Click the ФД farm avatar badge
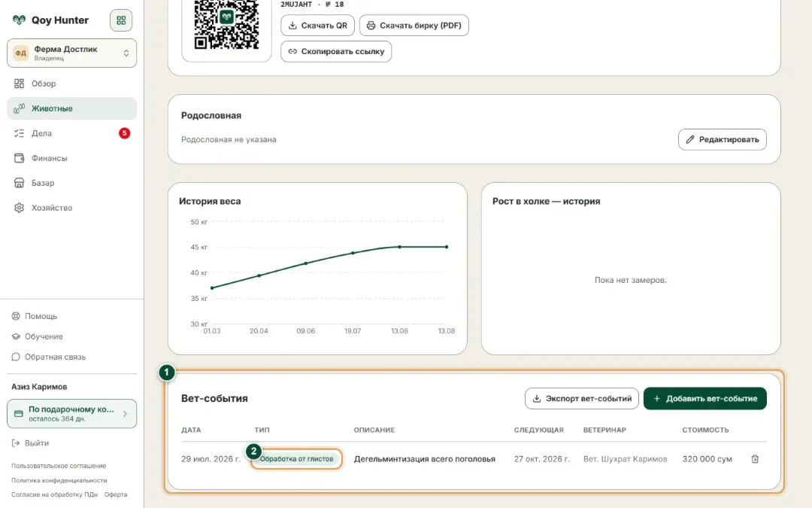Screen dimensions: 812x508 click(21, 53)
